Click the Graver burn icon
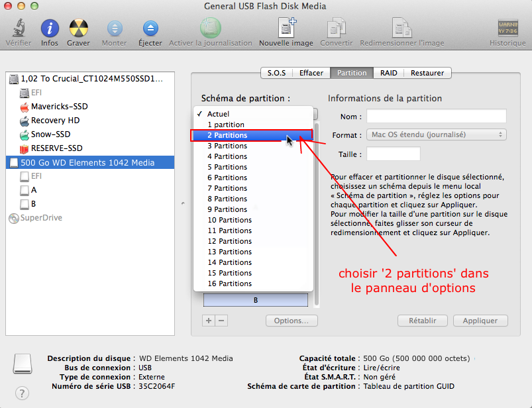The image size is (532, 408). point(78,28)
